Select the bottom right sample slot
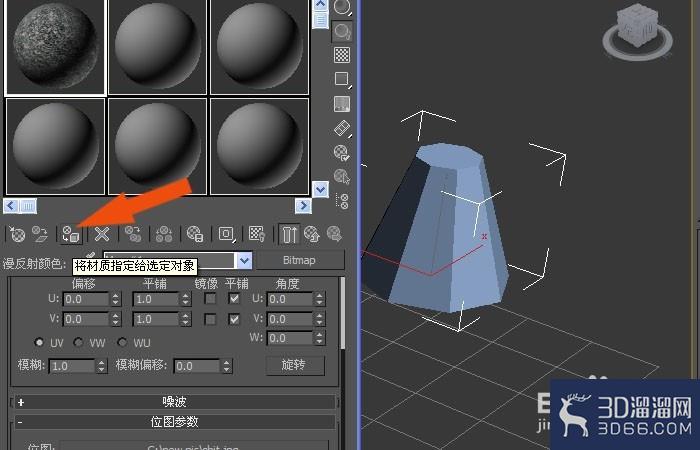Viewport: 700px width, 450px height. click(260, 146)
